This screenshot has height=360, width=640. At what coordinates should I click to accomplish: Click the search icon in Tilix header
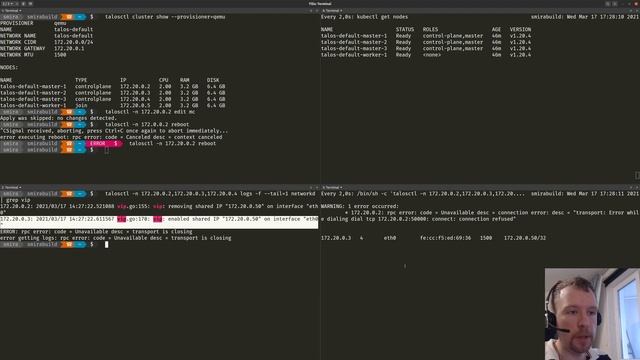(x=608, y=3)
